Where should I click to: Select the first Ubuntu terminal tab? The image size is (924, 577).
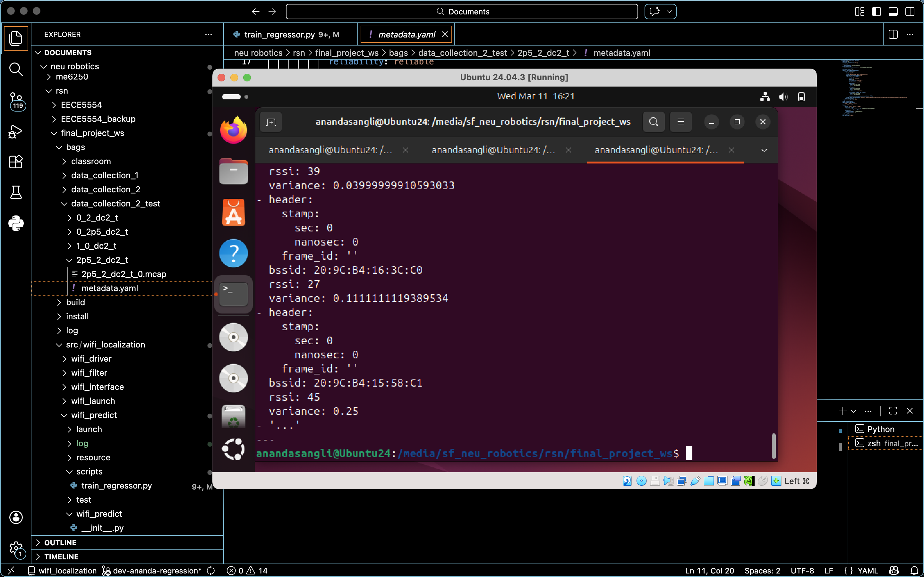click(x=330, y=150)
